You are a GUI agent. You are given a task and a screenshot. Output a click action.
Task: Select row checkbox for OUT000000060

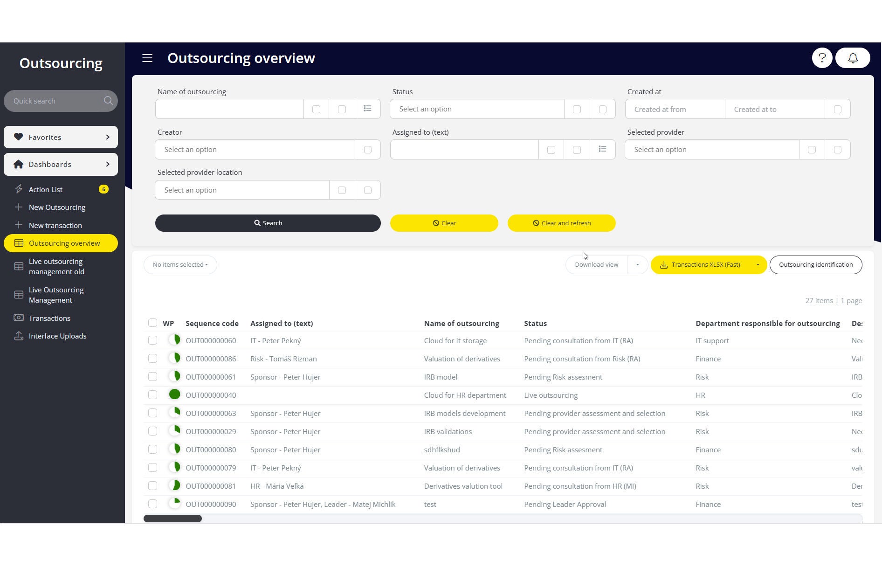click(x=152, y=340)
